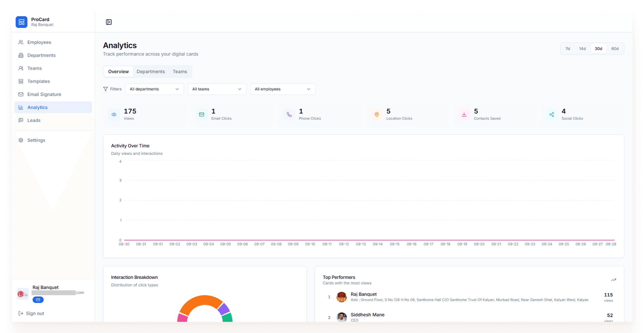
Task: Open the All departments dropdown
Action: pyautogui.click(x=154, y=89)
